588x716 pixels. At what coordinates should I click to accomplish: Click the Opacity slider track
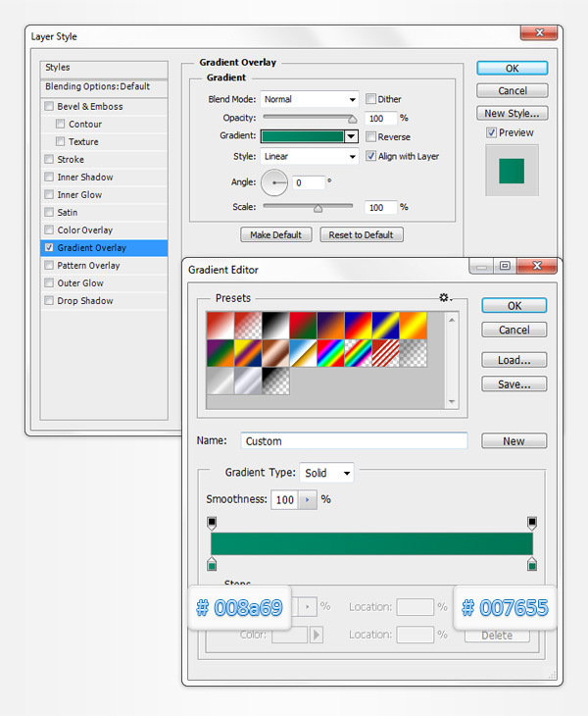(307, 118)
